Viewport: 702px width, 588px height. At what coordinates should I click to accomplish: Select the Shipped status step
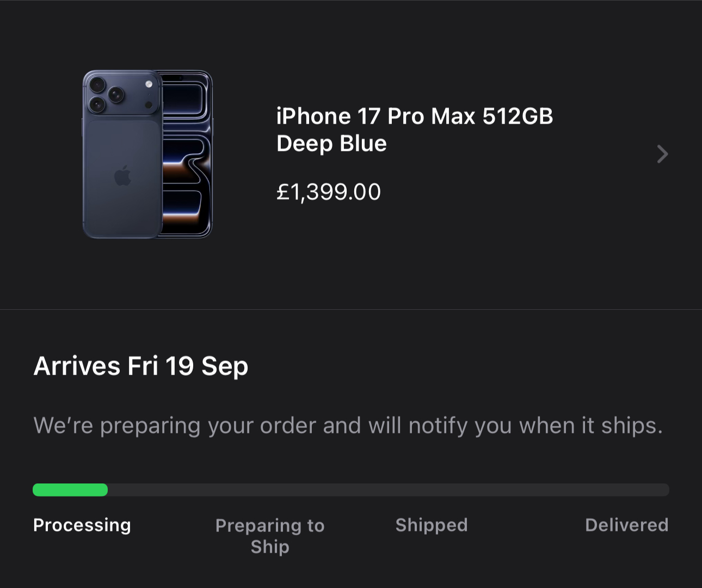pyautogui.click(x=432, y=525)
